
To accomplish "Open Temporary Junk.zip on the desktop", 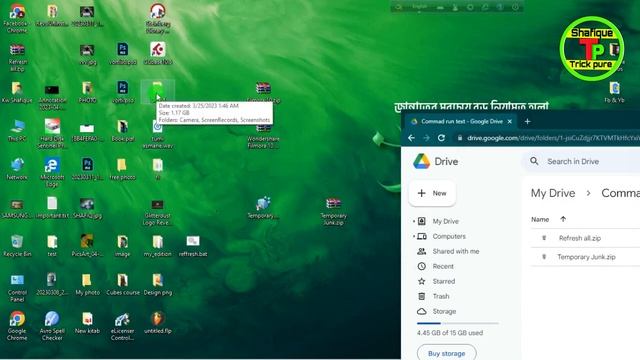I will [333, 211].
